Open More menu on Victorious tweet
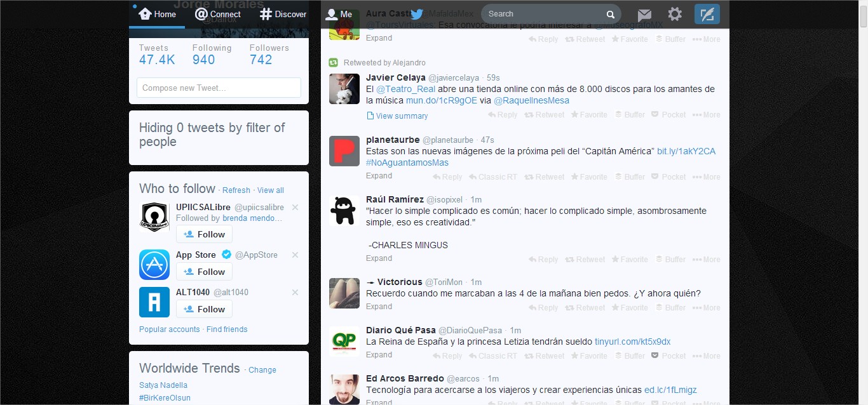 707,308
